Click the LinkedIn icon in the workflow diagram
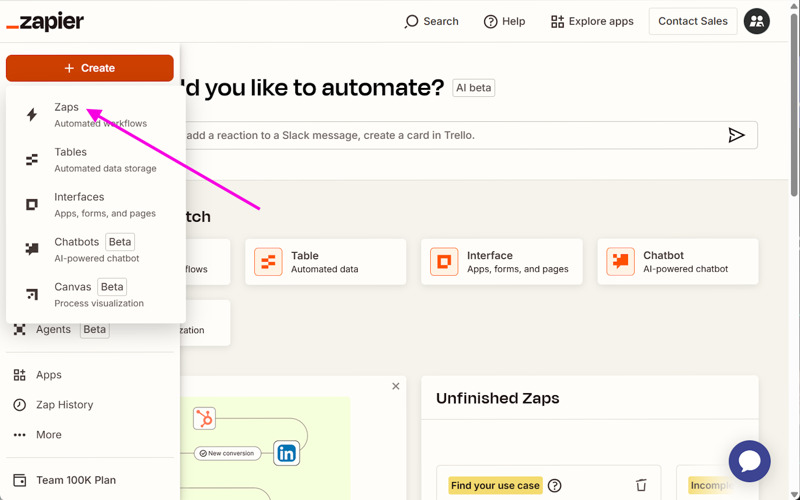The width and height of the screenshot is (800, 500). pos(286,453)
